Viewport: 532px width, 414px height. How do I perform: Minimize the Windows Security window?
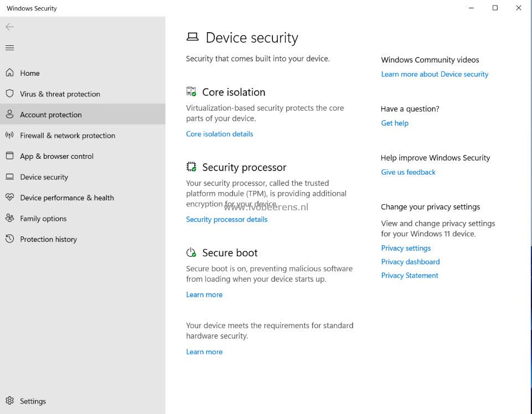[471, 8]
